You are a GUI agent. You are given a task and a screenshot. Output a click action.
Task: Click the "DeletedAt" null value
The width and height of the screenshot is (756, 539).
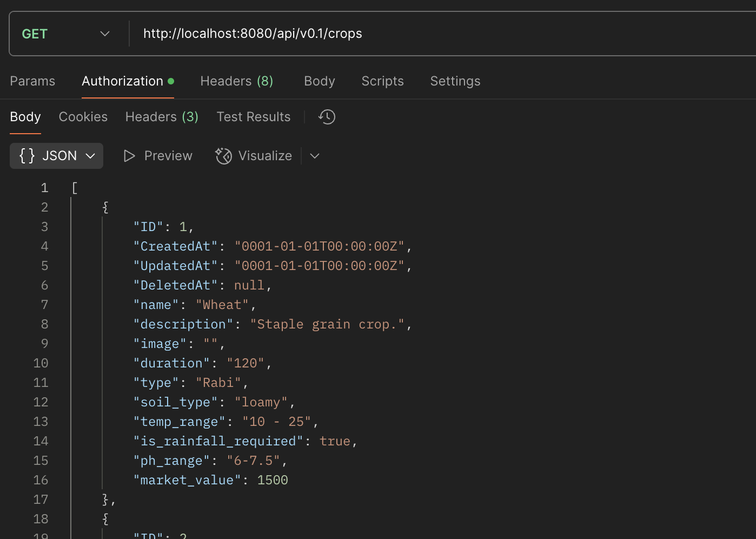coord(249,285)
